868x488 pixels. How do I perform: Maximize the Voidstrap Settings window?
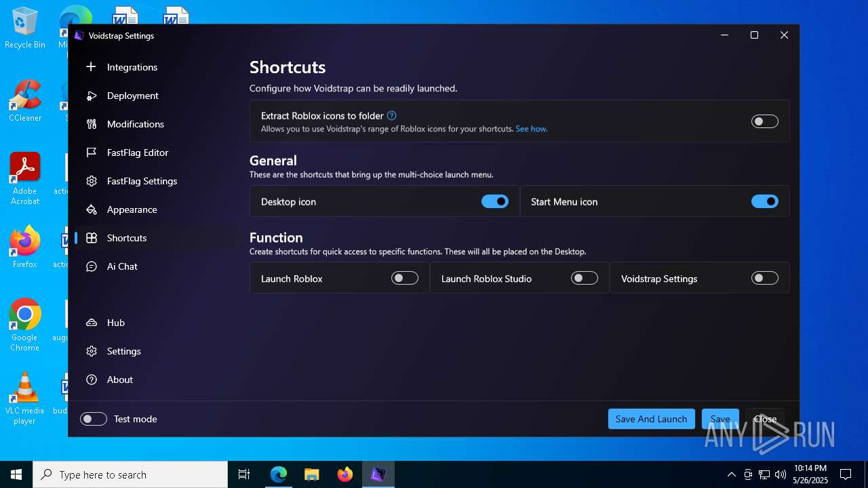(x=754, y=35)
